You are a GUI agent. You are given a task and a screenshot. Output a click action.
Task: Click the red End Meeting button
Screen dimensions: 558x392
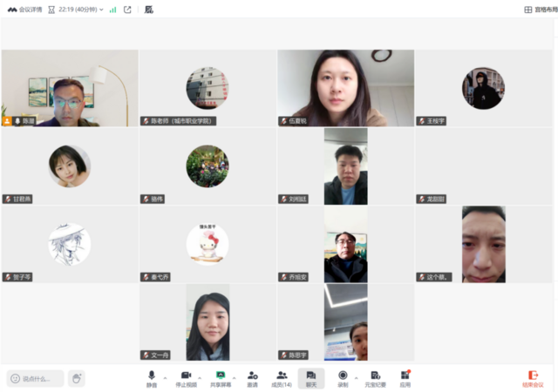point(533,377)
